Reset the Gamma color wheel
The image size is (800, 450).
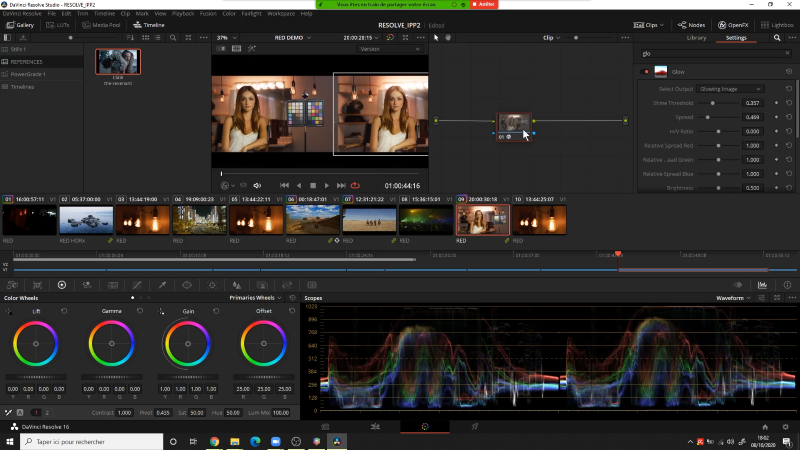[x=140, y=311]
